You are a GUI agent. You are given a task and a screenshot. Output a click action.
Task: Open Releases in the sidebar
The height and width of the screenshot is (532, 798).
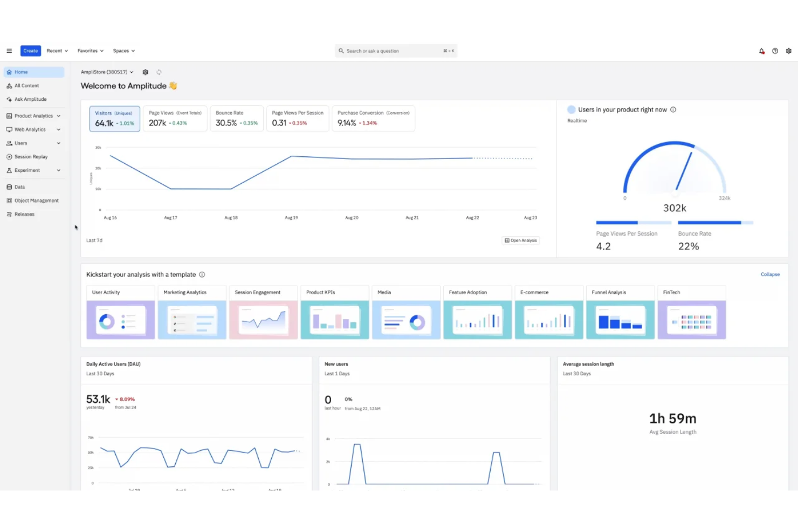(x=34, y=214)
